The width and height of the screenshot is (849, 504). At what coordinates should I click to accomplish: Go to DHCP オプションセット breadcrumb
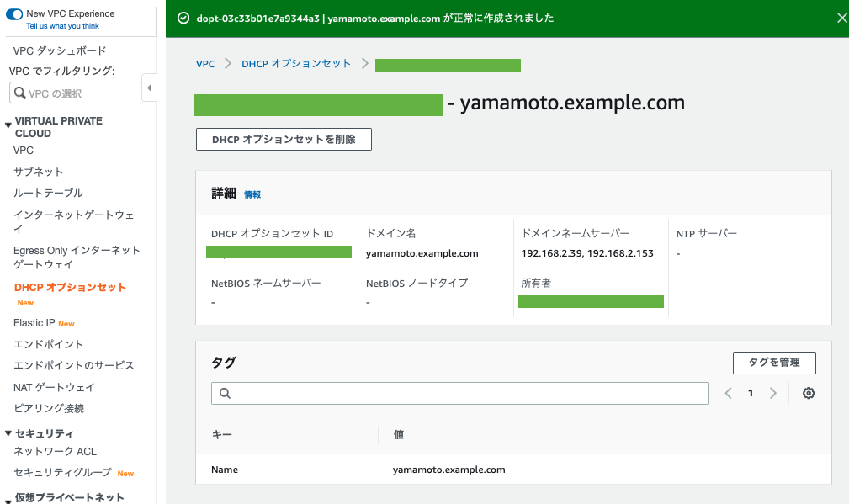296,64
